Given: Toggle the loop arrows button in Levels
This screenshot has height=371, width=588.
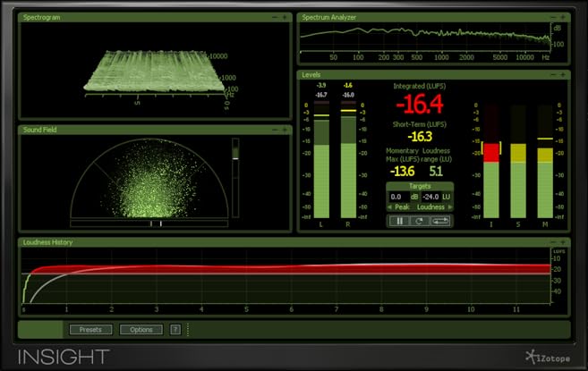Looking at the screenshot, I should 439,221.
